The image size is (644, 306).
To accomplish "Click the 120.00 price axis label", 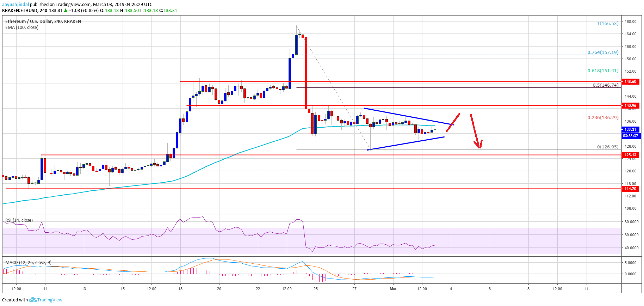I will click(630, 171).
